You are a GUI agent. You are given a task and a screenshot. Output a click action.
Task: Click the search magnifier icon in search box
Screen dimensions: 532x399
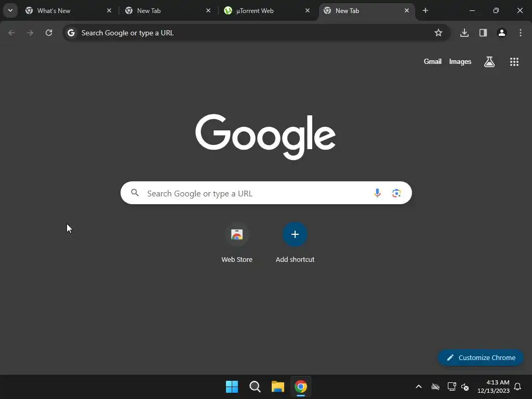(135, 193)
